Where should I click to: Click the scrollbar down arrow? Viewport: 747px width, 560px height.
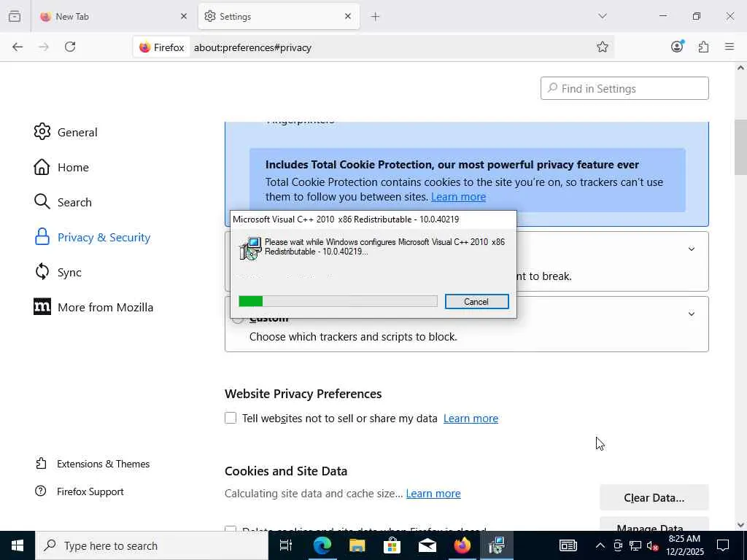point(740,525)
